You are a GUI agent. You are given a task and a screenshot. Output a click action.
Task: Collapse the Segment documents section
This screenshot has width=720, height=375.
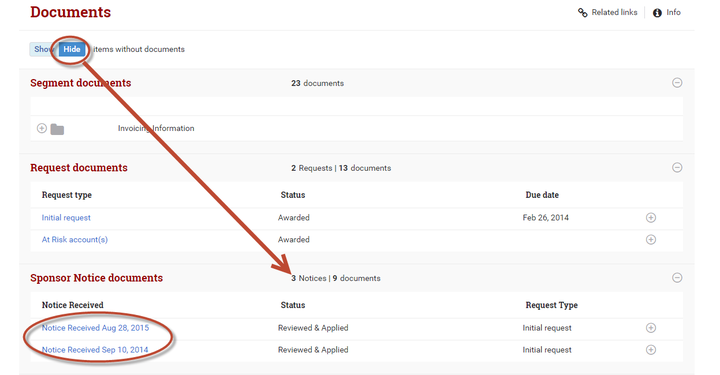click(677, 83)
